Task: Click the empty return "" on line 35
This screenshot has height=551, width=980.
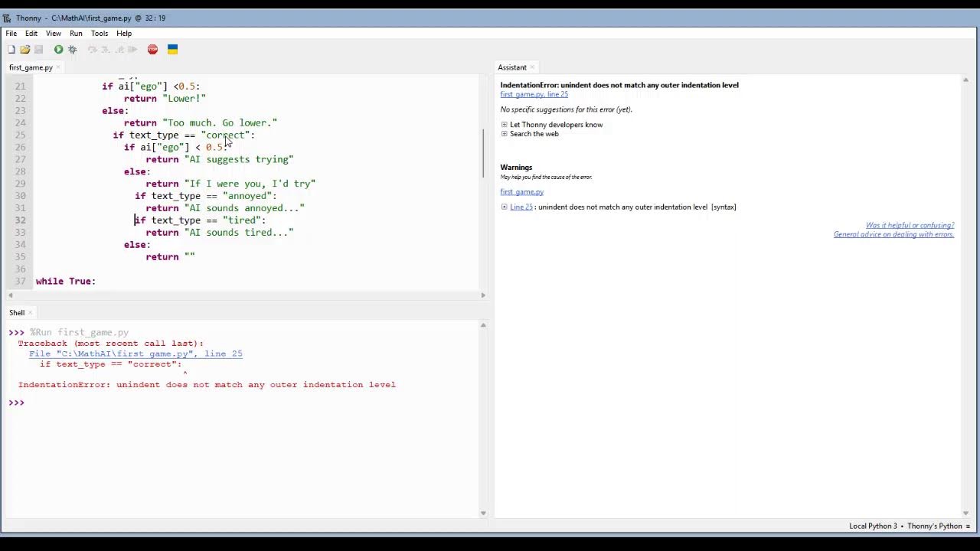Action: [171, 257]
